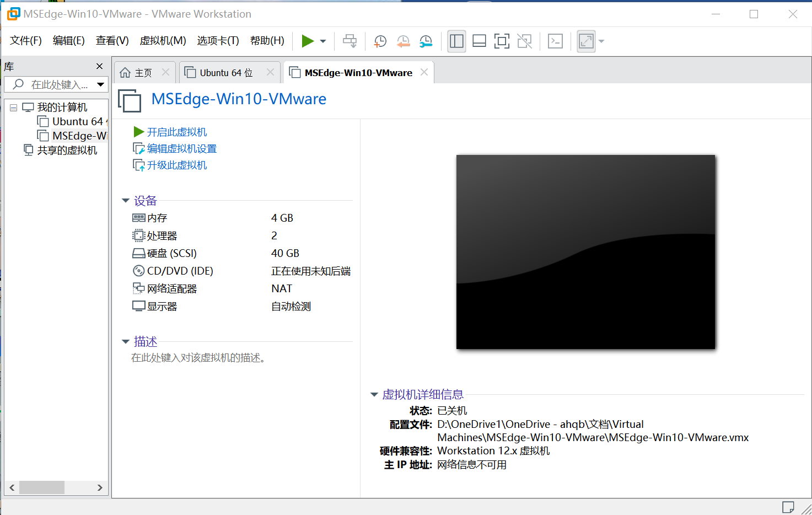Toggle the library sidebar view icon

point(456,41)
